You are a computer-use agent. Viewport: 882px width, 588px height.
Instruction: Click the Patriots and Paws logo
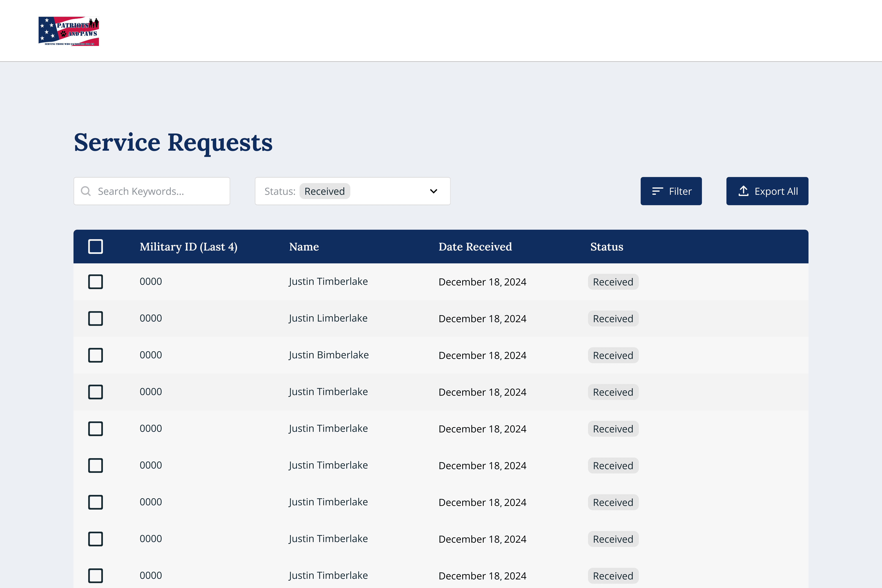pyautogui.click(x=69, y=31)
